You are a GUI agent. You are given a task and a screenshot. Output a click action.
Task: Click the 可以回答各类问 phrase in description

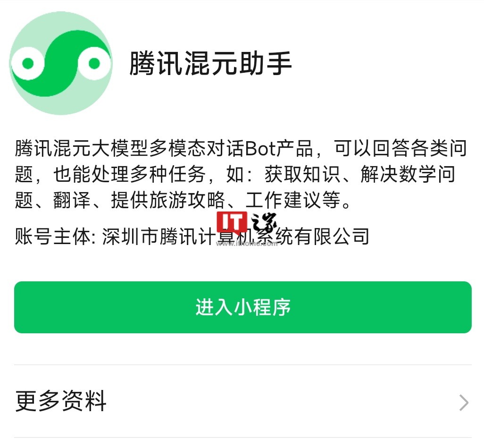[x=401, y=148]
